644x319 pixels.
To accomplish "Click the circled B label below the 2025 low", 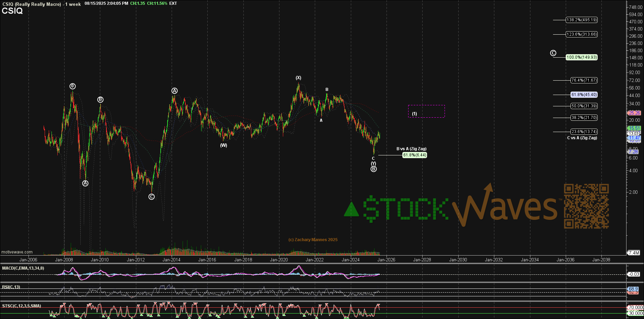I will pyautogui.click(x=373, y=169).
